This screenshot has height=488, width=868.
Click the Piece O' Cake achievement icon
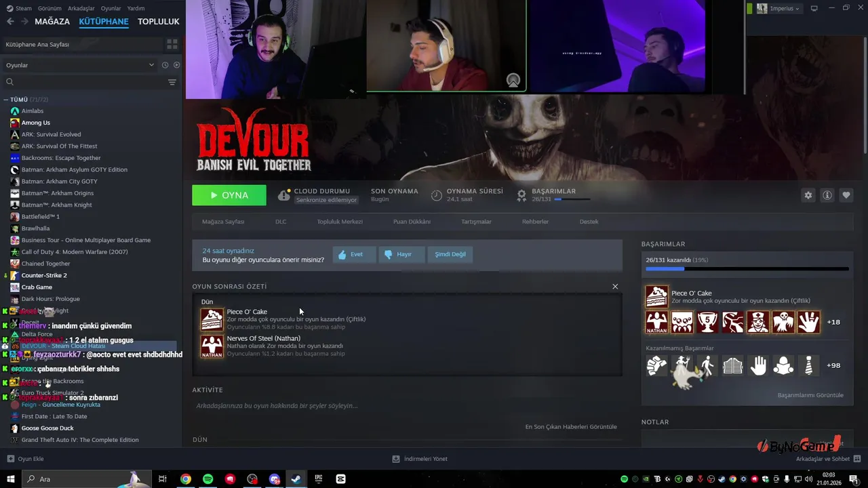[212, 319]
